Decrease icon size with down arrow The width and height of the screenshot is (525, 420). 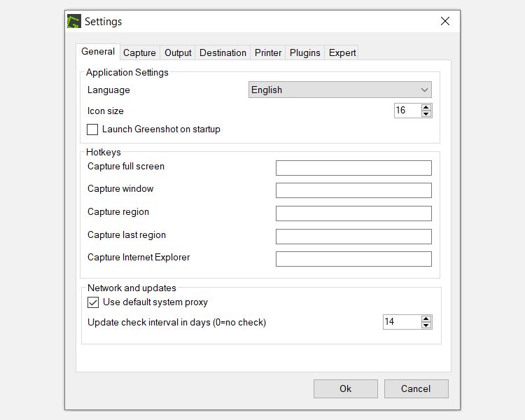tap(426, 114)
